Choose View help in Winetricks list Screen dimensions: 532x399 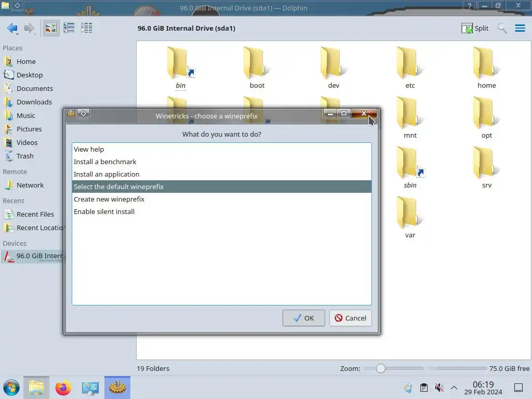coord(221,149)
